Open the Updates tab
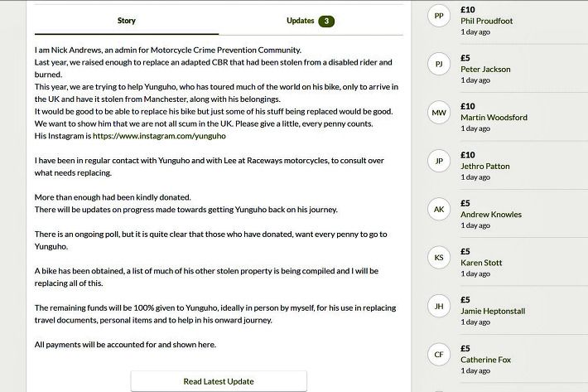This screenshot has height=392, width=588. pos(311,21)
